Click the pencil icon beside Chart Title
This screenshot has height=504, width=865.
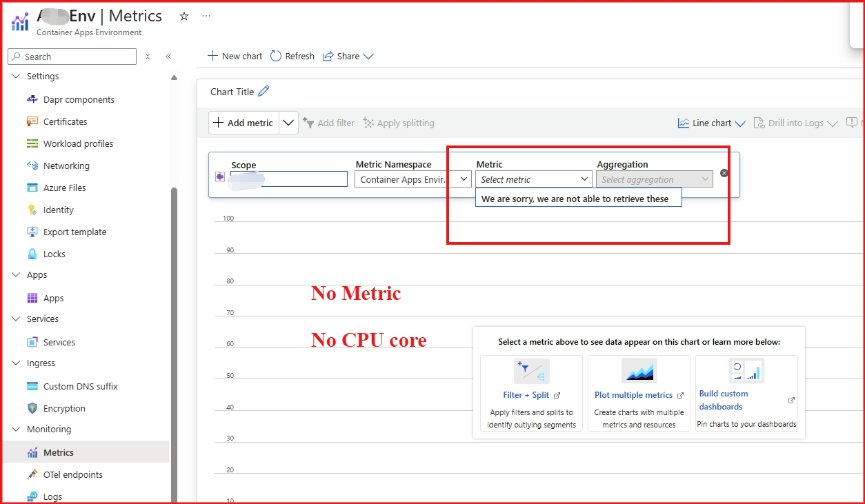(x=264, y=92)
